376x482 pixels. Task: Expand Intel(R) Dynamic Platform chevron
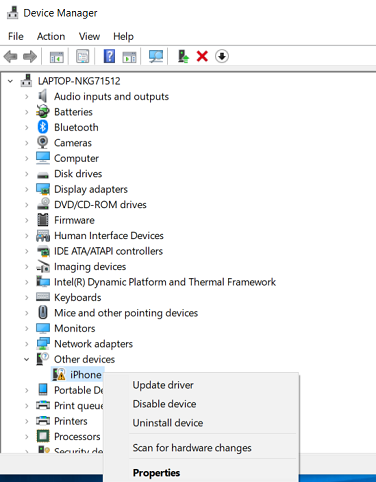click(27, 282)
